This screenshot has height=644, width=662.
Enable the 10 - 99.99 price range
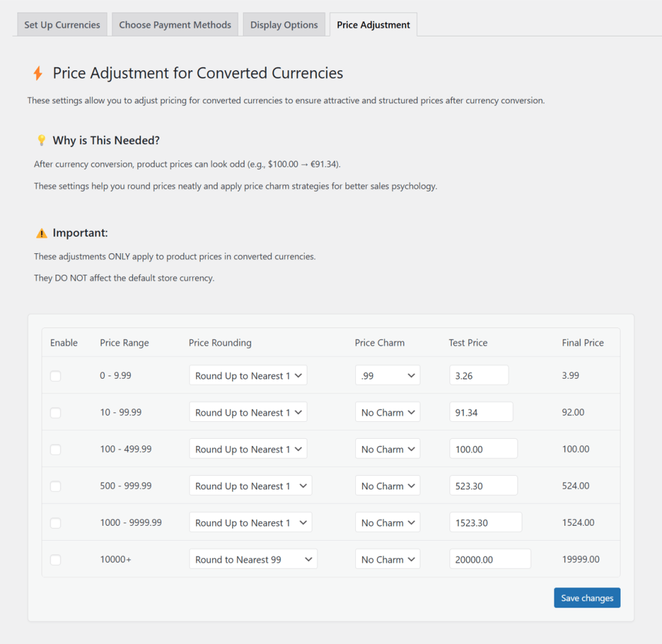55,412
